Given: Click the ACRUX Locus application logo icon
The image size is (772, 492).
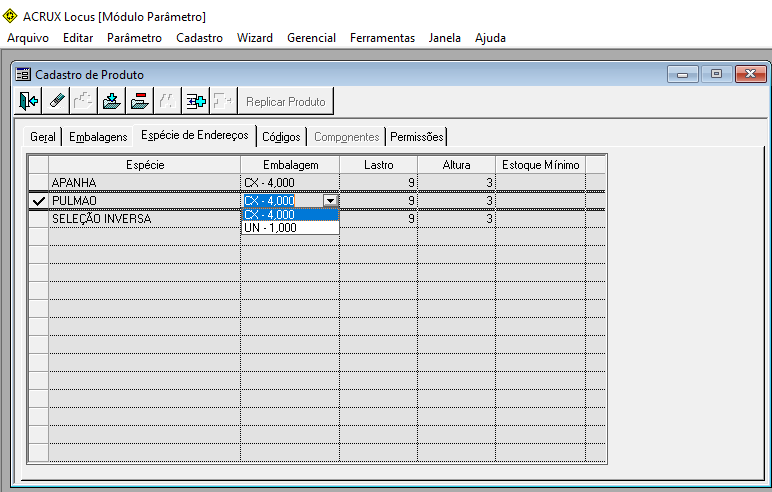Looking at the screenshot, I should click(x=10, y=16).
